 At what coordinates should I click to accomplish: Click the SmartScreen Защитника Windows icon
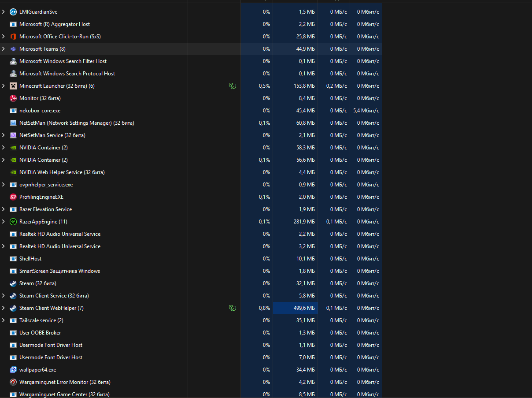(x=13, y=271)
